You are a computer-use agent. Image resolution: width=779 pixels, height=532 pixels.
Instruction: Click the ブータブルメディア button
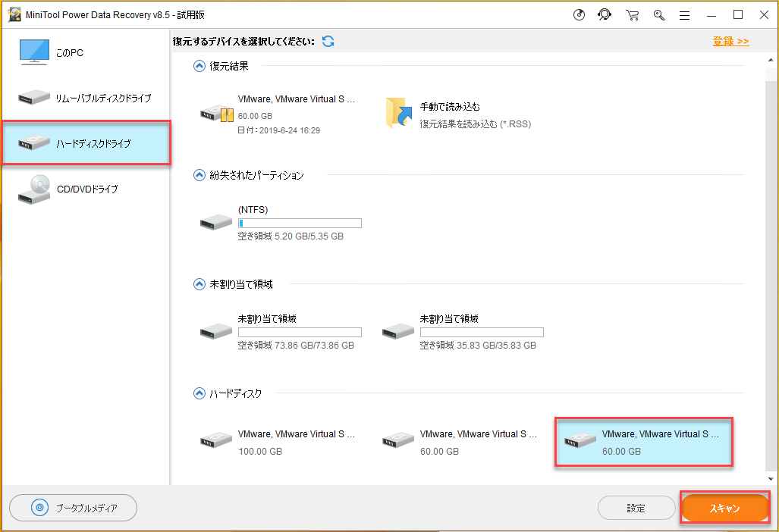tap(73, 508)
